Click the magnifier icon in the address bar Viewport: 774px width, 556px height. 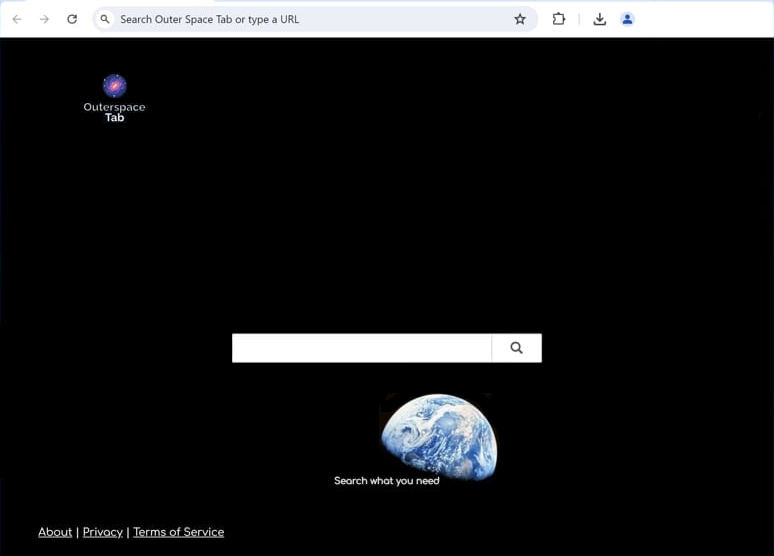(105, 19)
